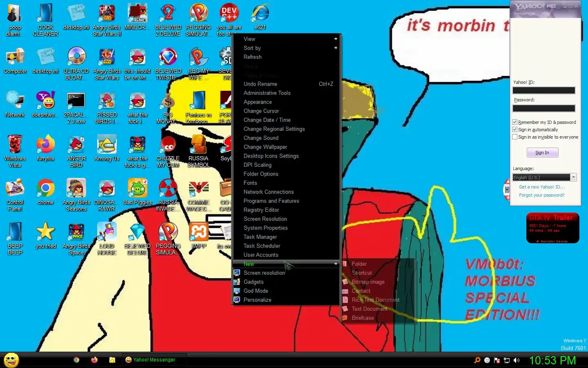Select Personalize in context menu
This screenshot has width=588, height=368.
(x=286, y=300)
